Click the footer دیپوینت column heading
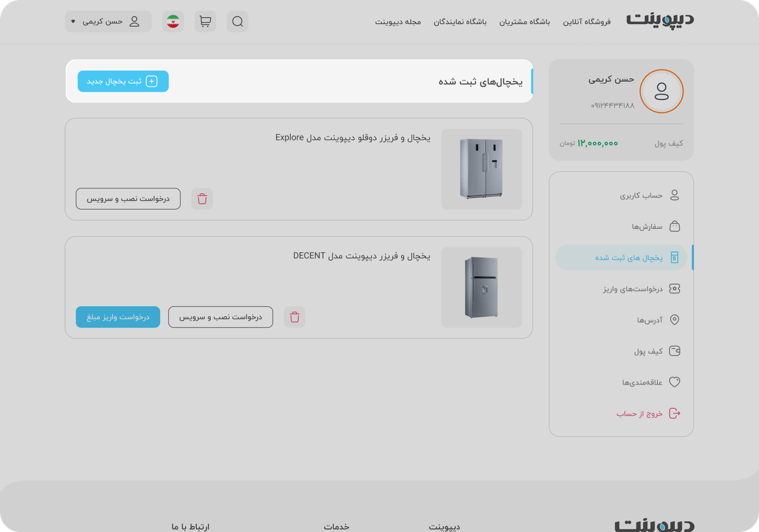 point(445,526)
